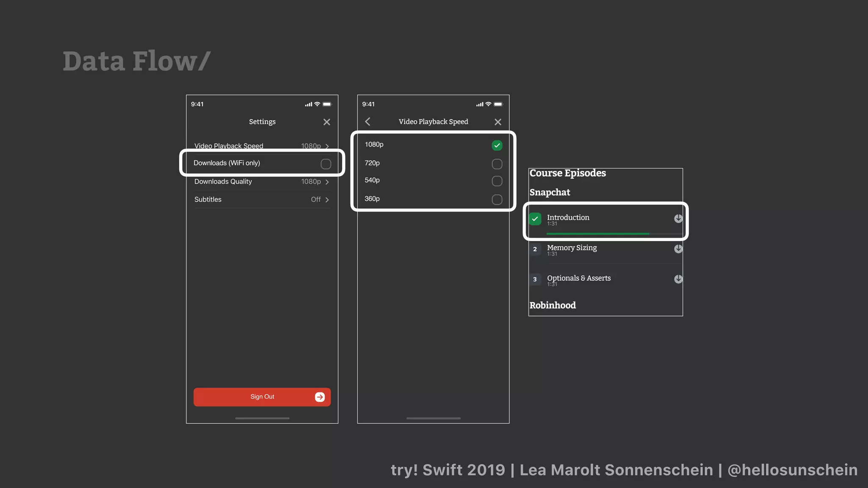
Task: Select the 720p radio option
Action: (497, 164)
